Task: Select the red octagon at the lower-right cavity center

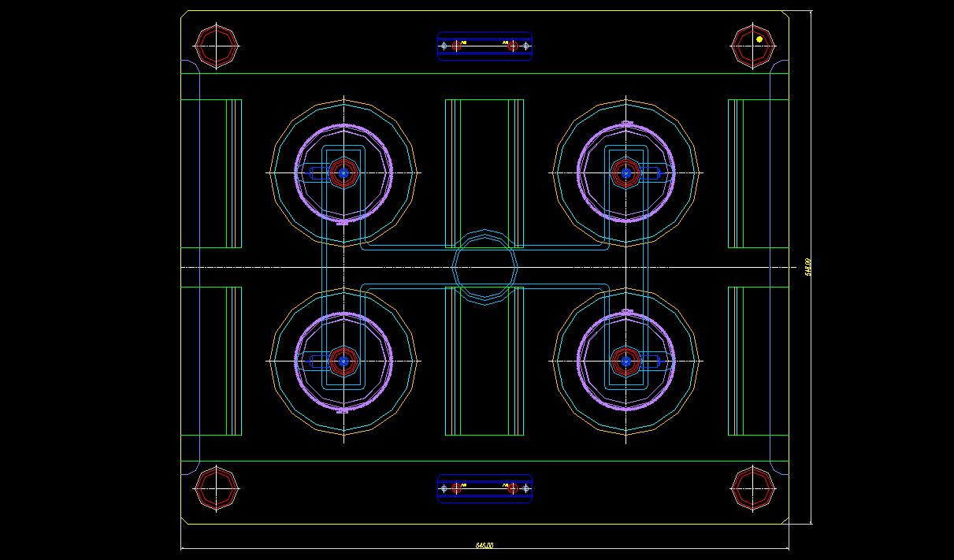Action: (626, 361)
